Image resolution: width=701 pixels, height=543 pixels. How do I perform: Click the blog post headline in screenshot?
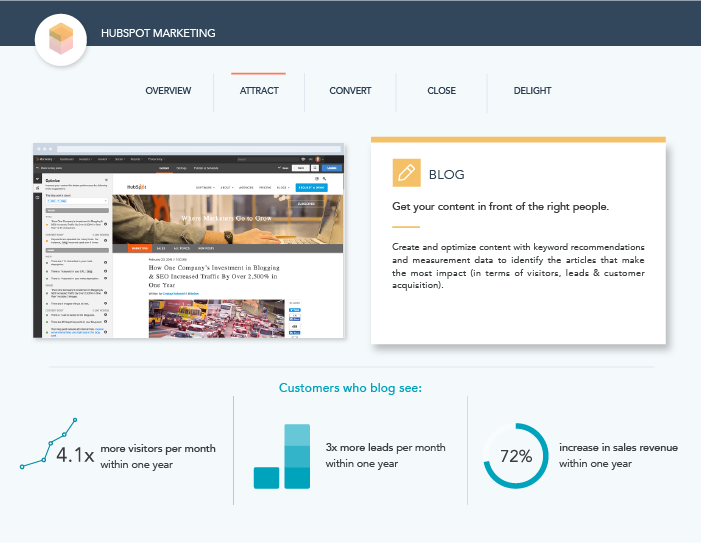(x=214, y=276)
